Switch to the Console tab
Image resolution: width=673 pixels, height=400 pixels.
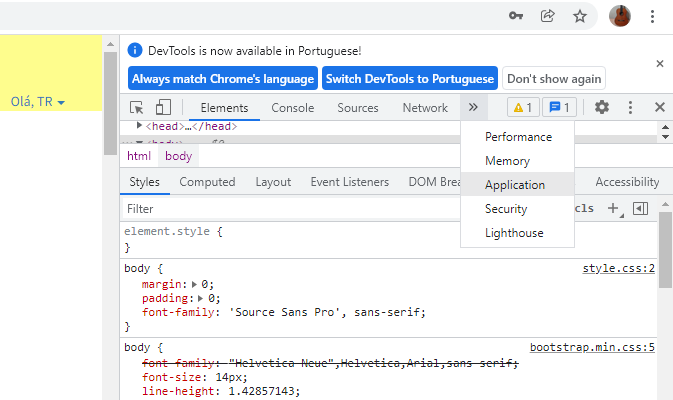point(293,108)
